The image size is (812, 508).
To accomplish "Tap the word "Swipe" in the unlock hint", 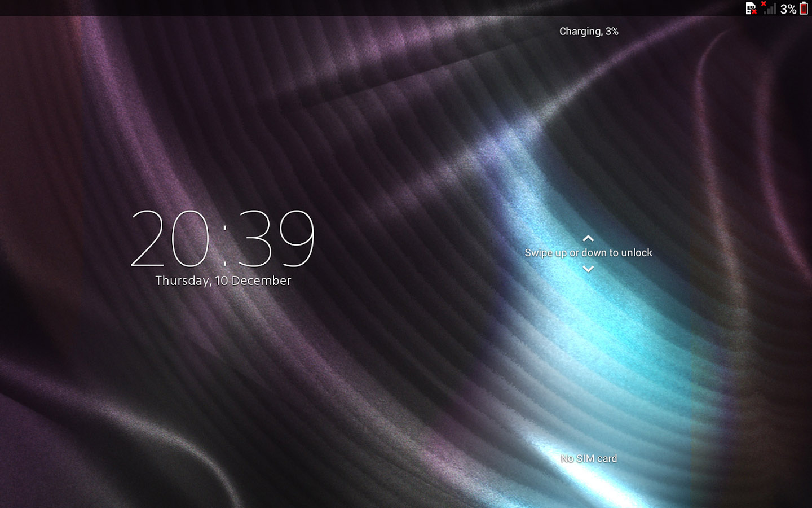I will 539,253.
